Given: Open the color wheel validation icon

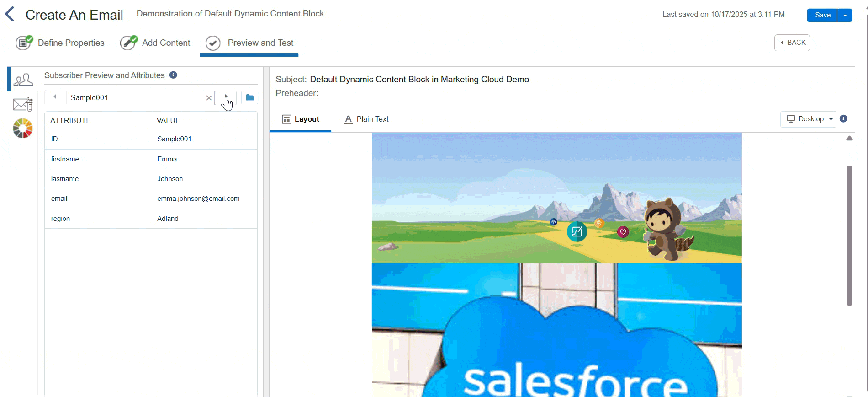Looking at the screenshot, I should click(22, 129).
